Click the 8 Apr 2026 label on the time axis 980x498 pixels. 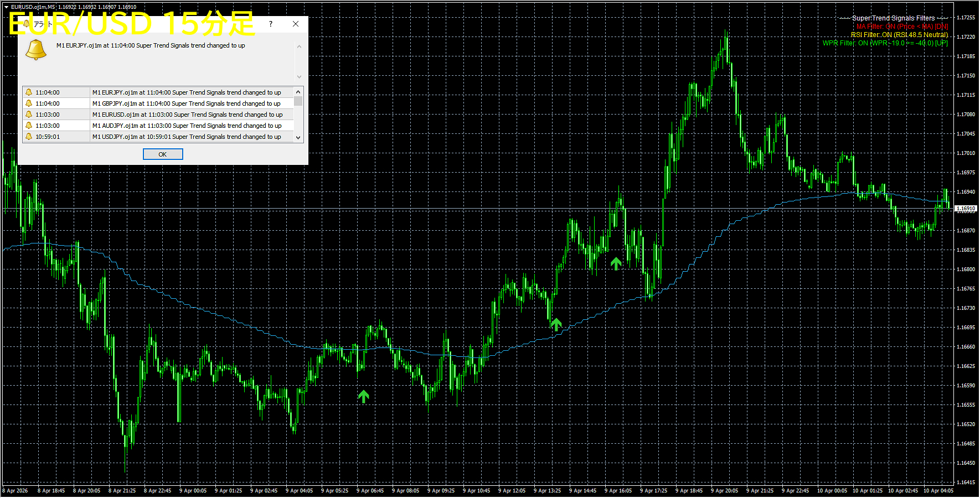15,491
